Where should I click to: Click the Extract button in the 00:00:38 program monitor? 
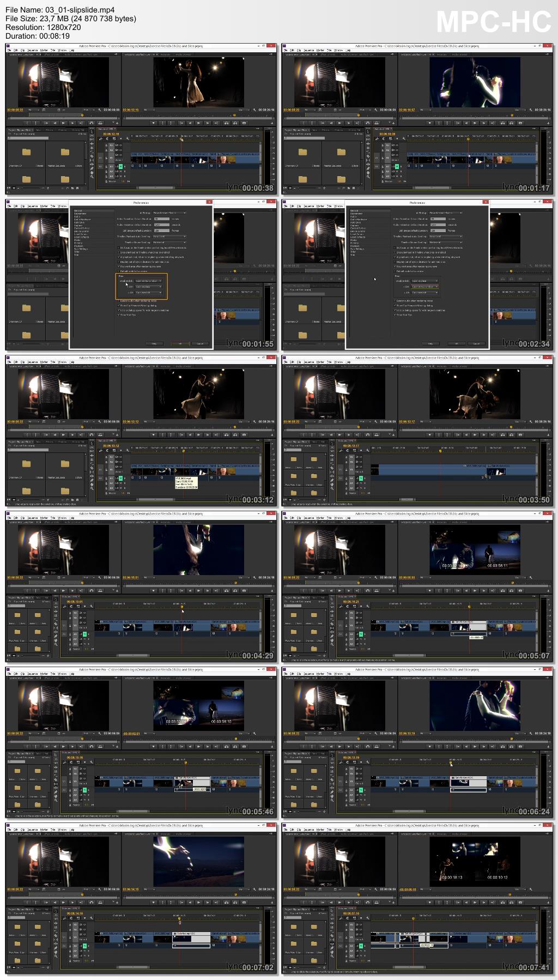tap(235, 123)
